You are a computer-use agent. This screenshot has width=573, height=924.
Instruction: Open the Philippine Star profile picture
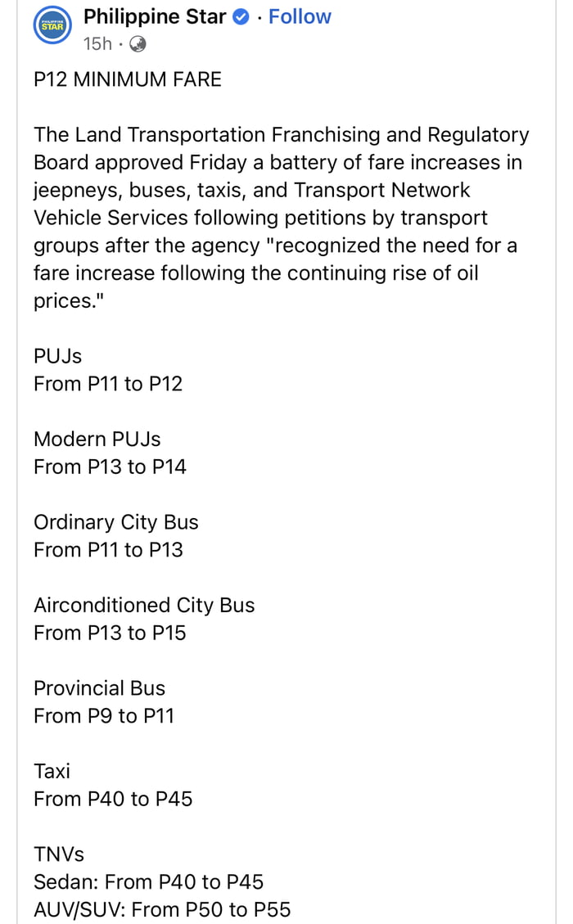click(52, 26)
